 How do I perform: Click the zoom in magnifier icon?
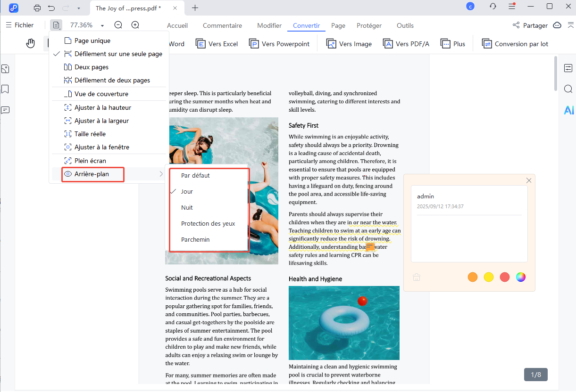tap(135, 25)
